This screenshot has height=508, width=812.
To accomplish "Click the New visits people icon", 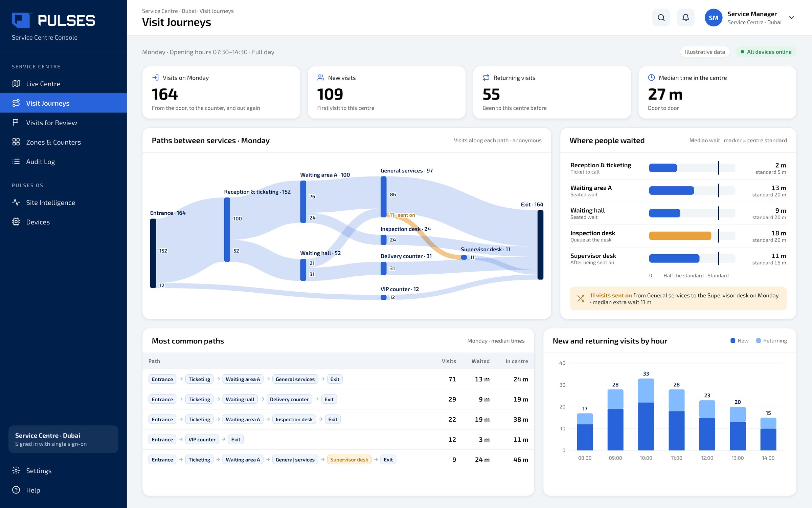I will (x=321, y=78).
